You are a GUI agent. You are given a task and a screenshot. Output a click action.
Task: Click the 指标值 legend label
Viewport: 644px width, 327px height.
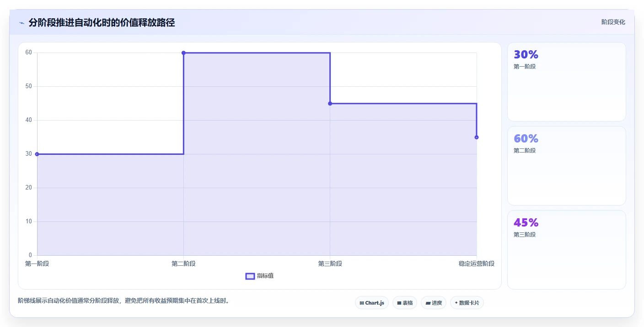[x=265, y=276]
